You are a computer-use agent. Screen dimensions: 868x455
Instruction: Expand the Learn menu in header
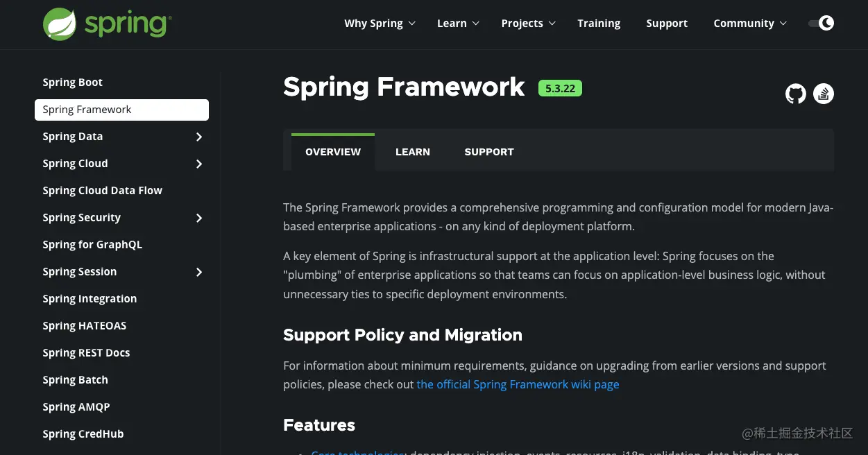(x=458, y=24)
